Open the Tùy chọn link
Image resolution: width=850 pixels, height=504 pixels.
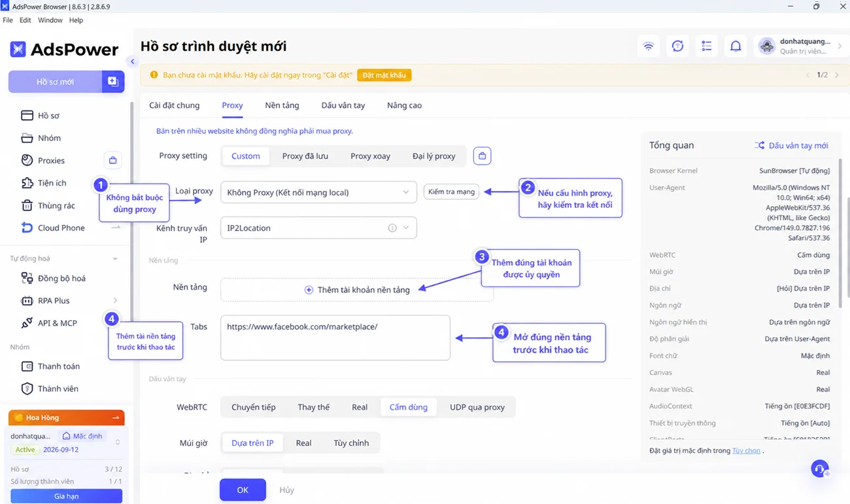click(746, 450)
